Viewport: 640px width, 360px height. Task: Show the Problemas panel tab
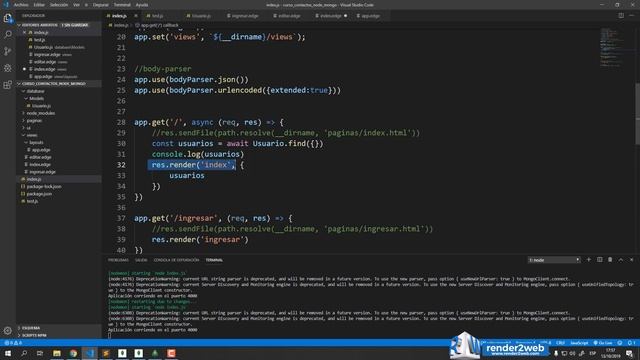[x=118, y=260]
